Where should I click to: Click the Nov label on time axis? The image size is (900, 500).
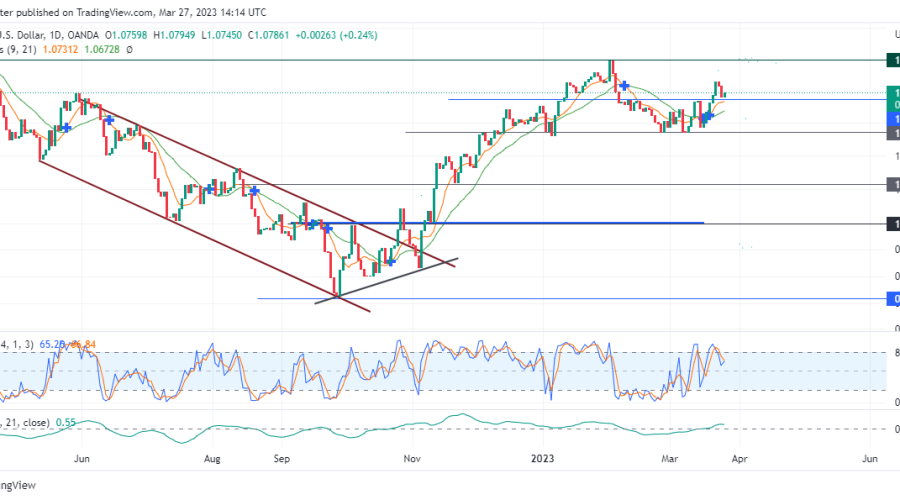coord(412,459)
